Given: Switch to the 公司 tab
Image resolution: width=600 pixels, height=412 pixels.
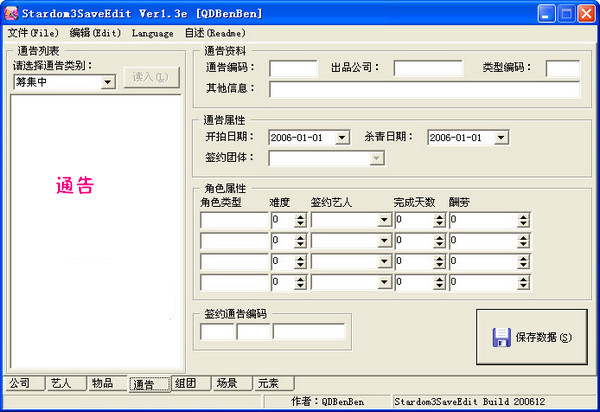Looking at the screenshot, I should tap(20, 383).
